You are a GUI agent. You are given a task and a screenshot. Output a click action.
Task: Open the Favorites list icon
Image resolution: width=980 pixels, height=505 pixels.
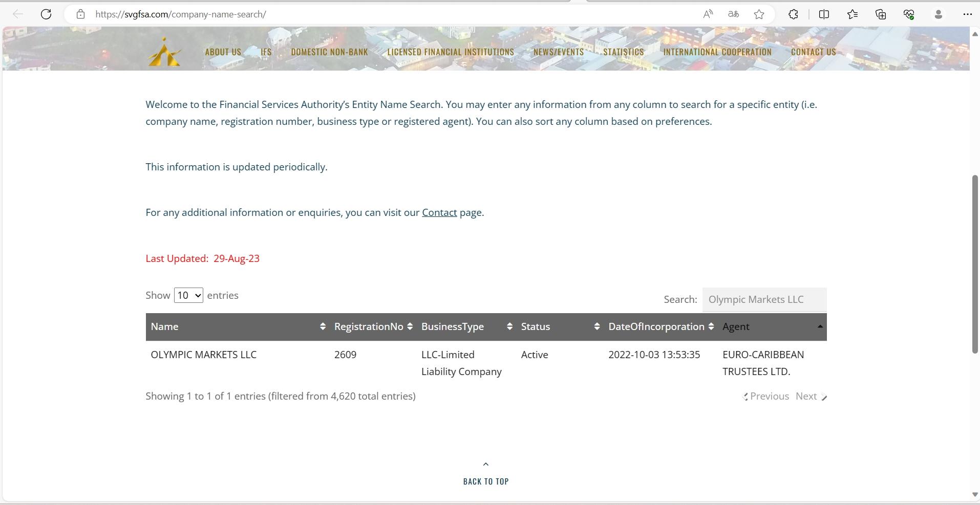coord(853,14)
